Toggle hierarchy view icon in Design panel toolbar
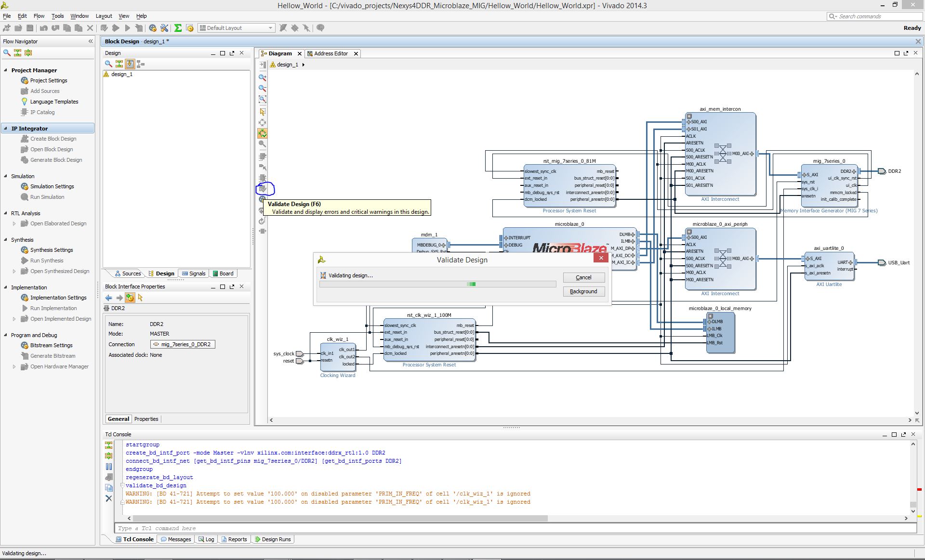 click(141, 64)
